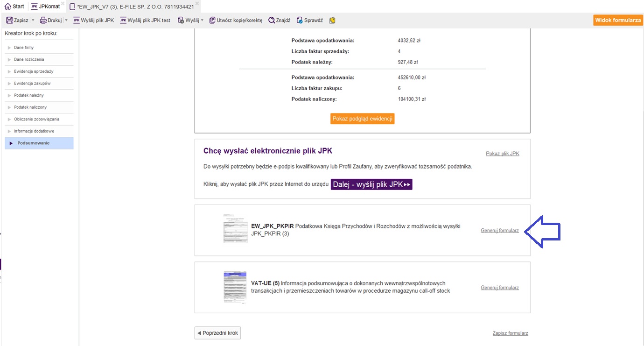Expand the dropdown arrow beside Drukuj
The width and height of the screenshot is (644, 346).
coord(66,21)
